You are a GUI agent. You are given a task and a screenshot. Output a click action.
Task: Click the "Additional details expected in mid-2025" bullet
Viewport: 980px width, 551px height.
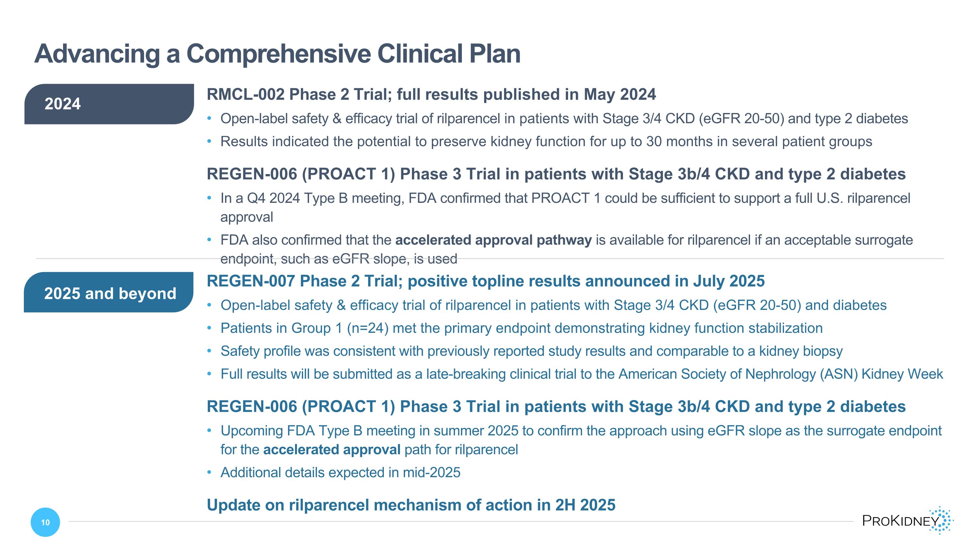click(x=340, y=472)
